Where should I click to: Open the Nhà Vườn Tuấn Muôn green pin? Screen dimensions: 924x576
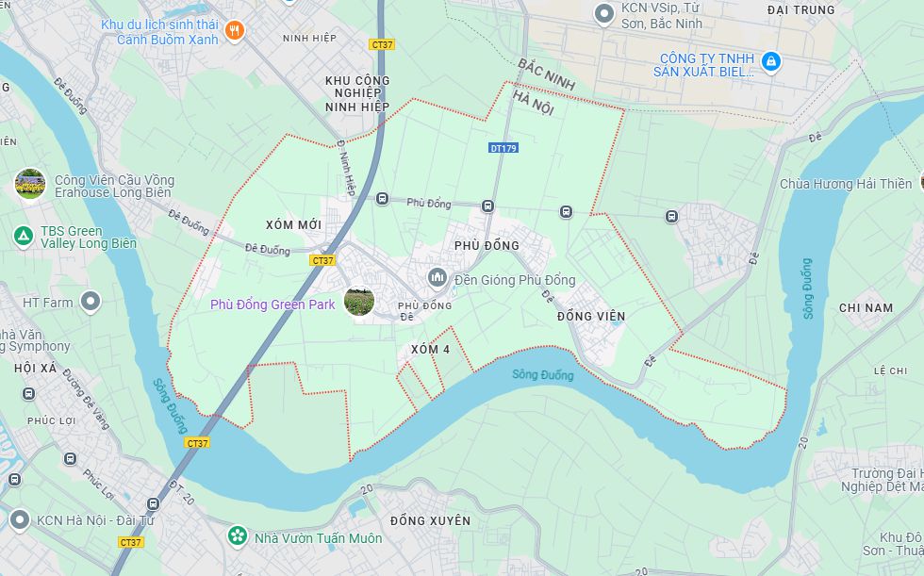[x=238, y=536]
